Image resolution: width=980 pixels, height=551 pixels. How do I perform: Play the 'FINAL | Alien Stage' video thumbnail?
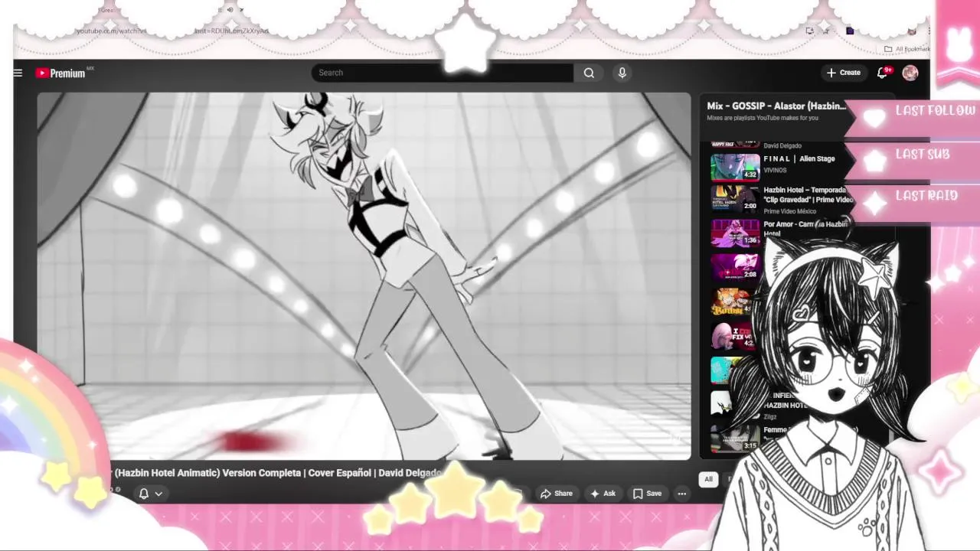pyautogui.click(x=735, y=167)
